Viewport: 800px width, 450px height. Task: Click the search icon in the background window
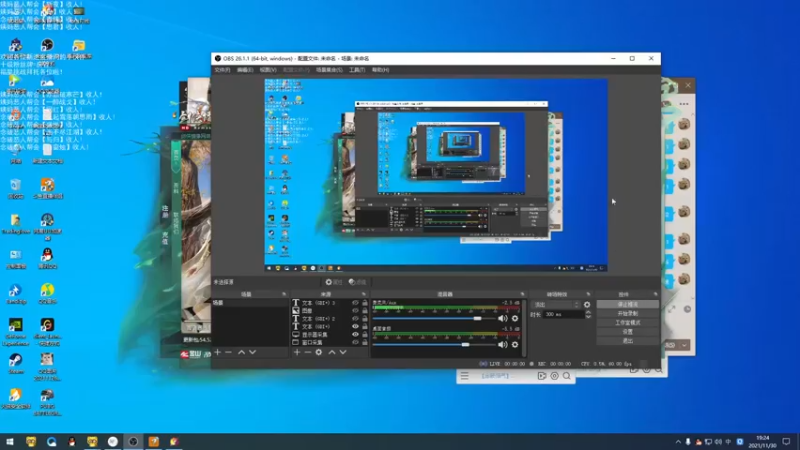pos(567,376)
